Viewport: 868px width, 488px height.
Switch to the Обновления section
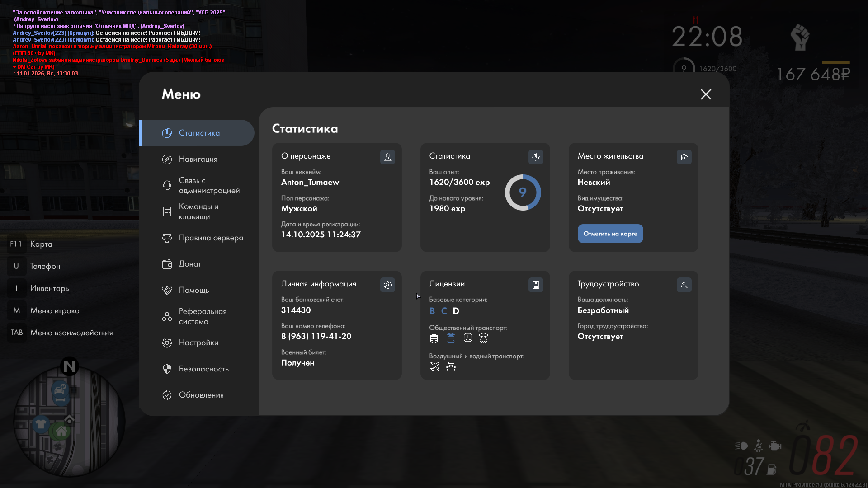click(x=201, y=395)
